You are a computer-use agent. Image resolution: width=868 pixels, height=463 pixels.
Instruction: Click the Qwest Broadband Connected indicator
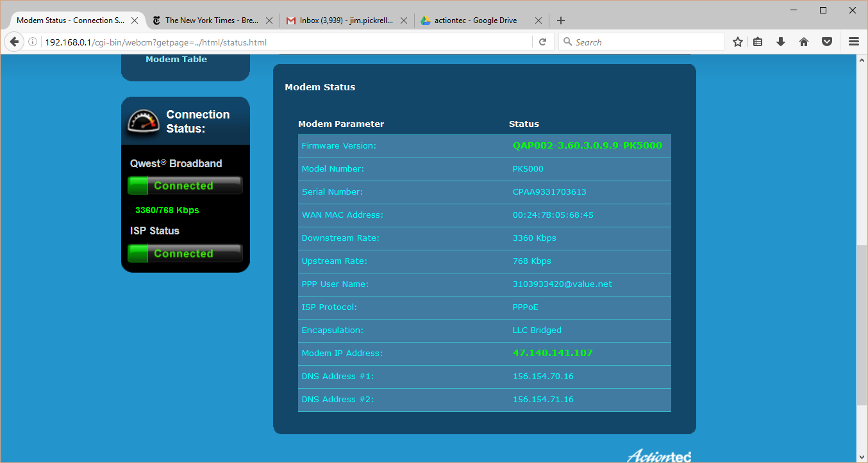pos(185,186)
